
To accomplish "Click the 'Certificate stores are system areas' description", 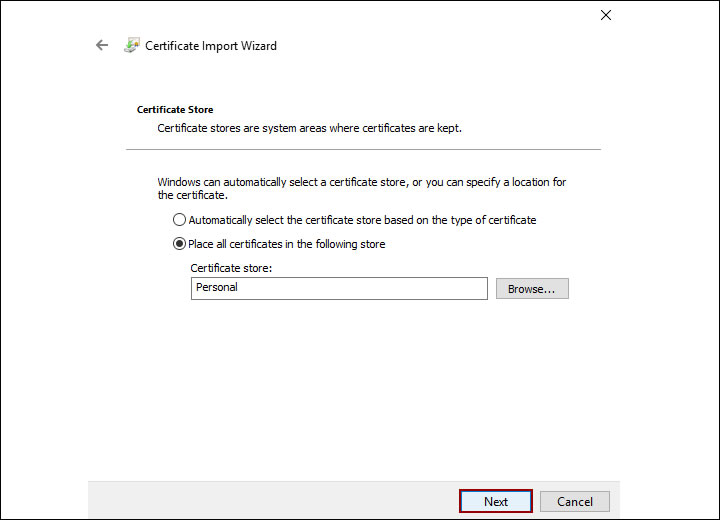I will coord(309,128).
